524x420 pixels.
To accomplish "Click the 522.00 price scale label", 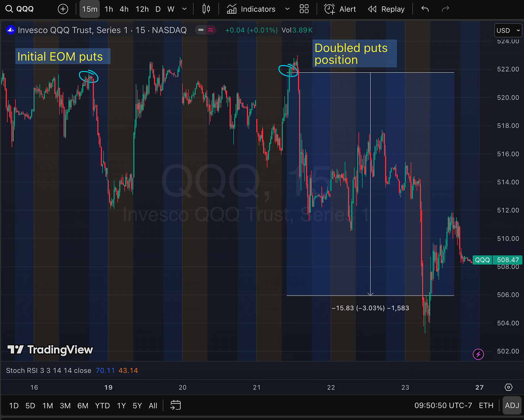I will point(508,69).
